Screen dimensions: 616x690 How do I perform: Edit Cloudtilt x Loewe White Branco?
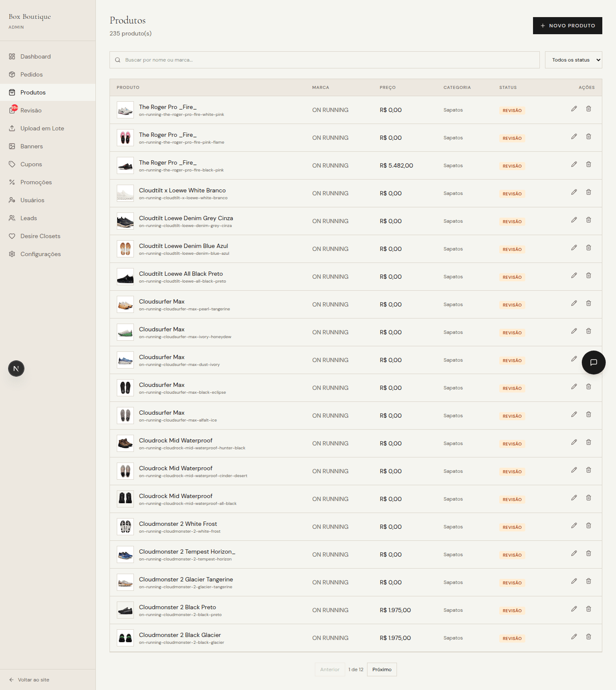click(x=574, y=192)
